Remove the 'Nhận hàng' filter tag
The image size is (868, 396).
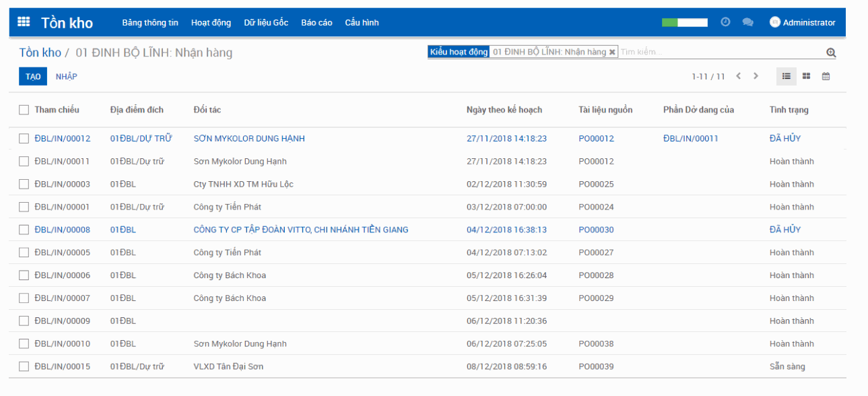pos(611,51)
